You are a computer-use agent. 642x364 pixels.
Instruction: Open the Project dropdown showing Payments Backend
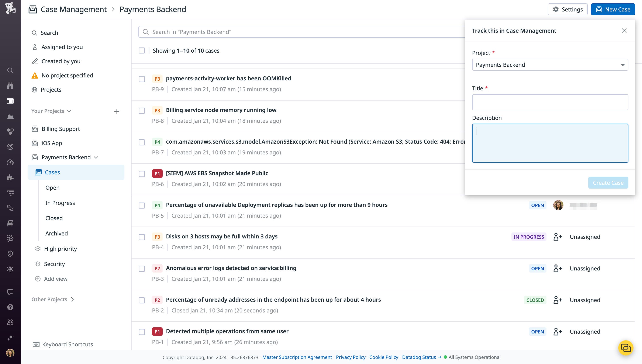click(550, 64)
